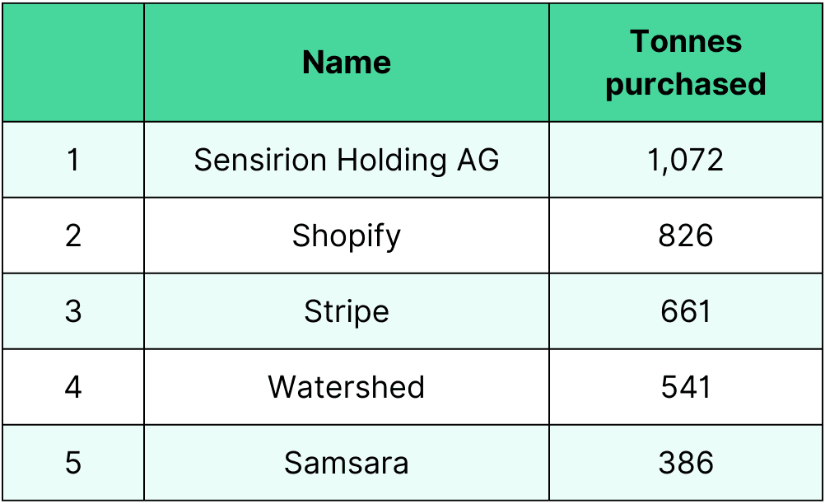Click the word "Tonnes" in the header
The width and height of the screenshot is (825, 504).
point(686,41)
